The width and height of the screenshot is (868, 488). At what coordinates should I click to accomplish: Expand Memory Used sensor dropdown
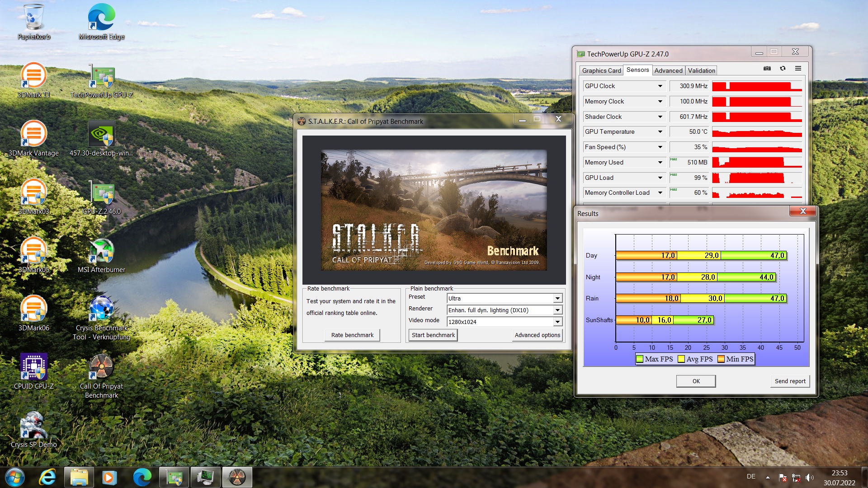(660, 162)
